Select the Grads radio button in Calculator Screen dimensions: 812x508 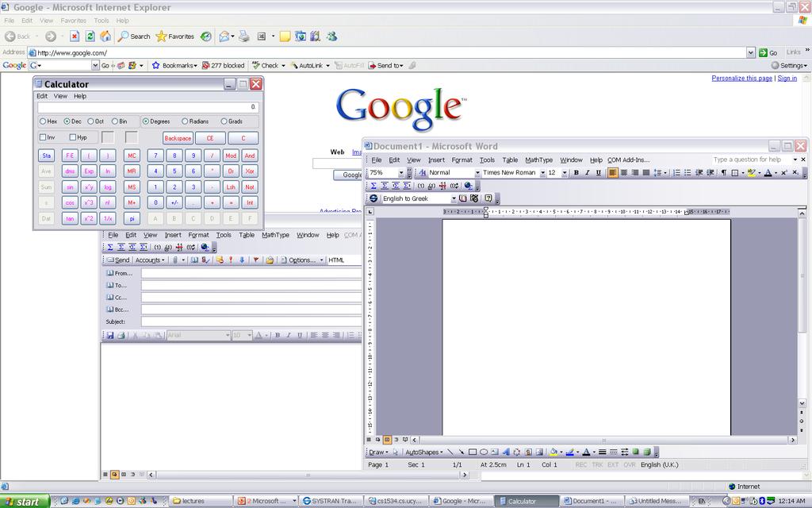click(x=224, y=121)
